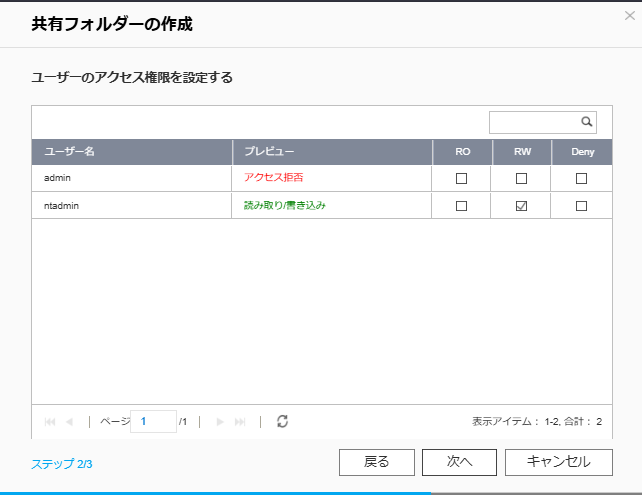Select the admin user name cell

pos(131,178)
